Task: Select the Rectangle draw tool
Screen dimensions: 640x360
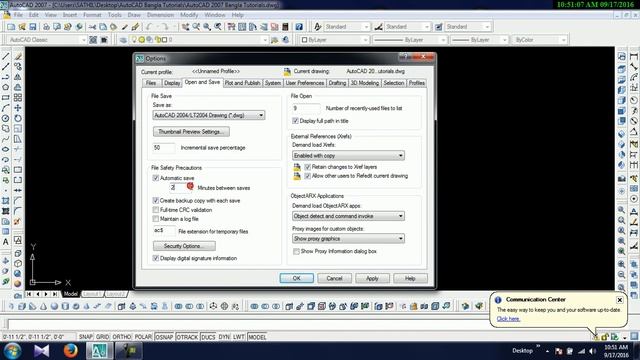Action: click(x=6, y=98)
